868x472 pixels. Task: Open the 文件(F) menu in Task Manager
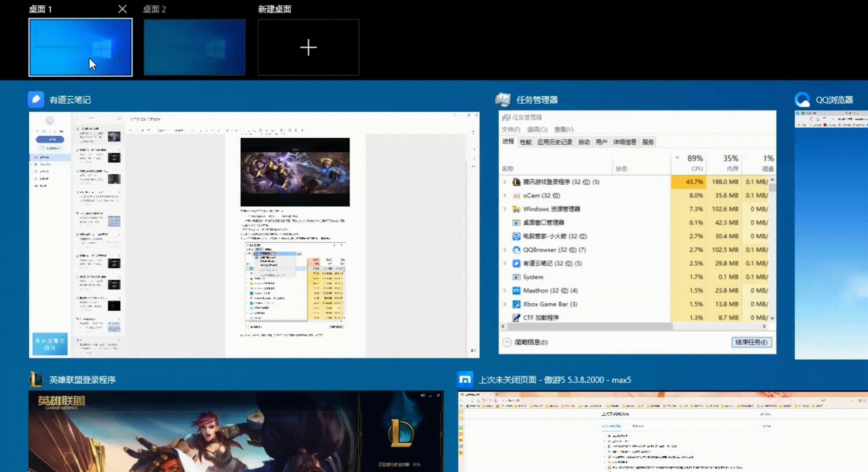click(511, 129)
